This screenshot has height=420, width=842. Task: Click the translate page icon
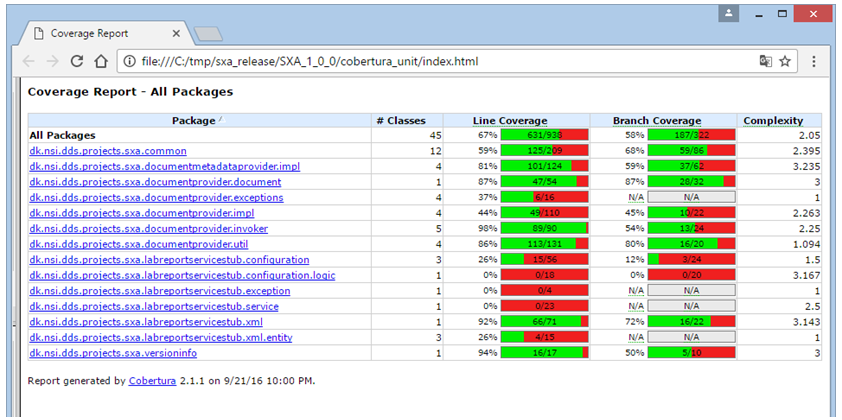(x=765, y=61)
